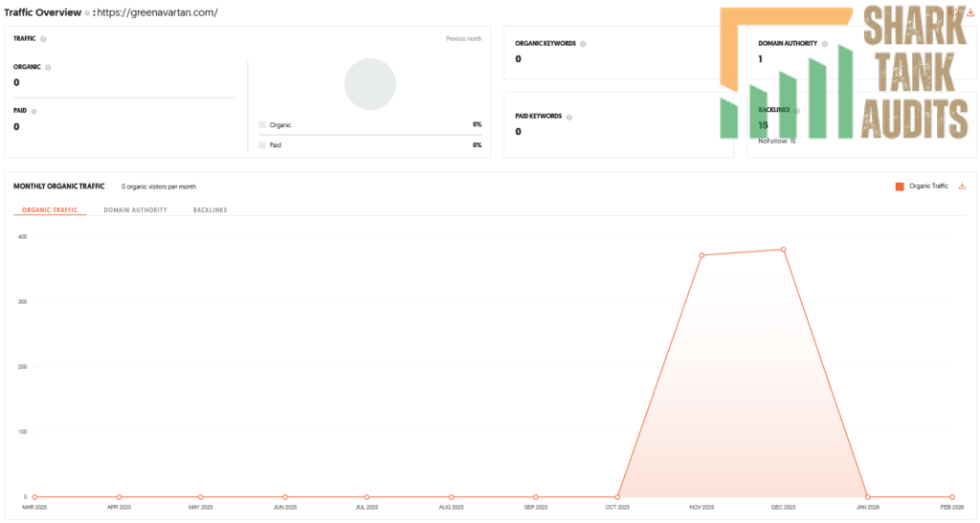Click the NOV 2025 data point on chart
The image size is (980, 523).
(702, 255)
